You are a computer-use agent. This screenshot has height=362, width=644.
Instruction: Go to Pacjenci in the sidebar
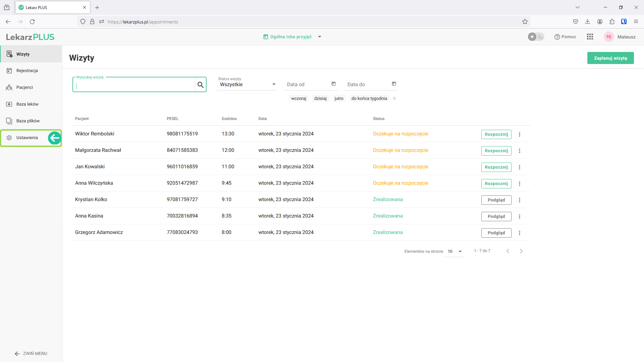click(x=24, y=87)
